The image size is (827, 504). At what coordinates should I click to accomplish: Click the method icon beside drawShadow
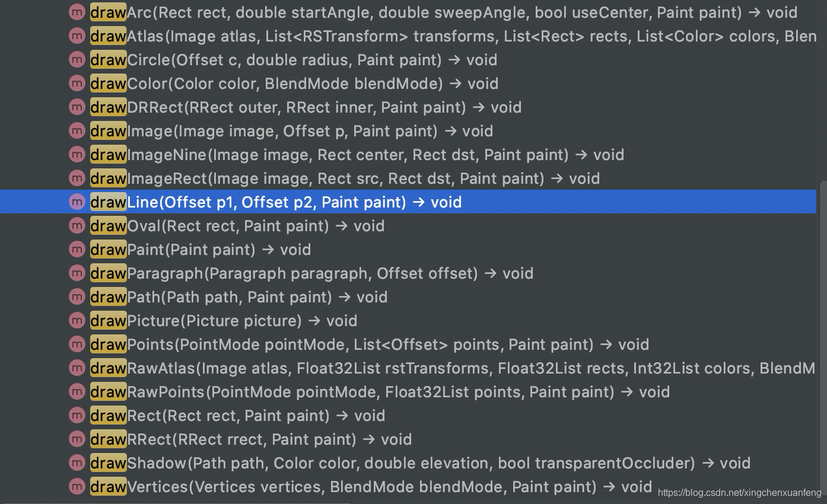pyautogui.click(x=77, y=463)
